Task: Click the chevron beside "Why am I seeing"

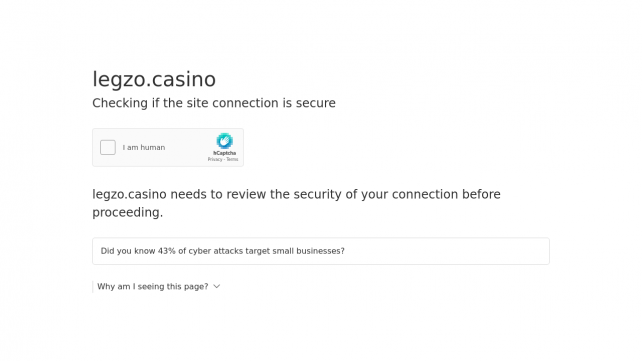Action: pyautogui.click(x=217, y=287)
